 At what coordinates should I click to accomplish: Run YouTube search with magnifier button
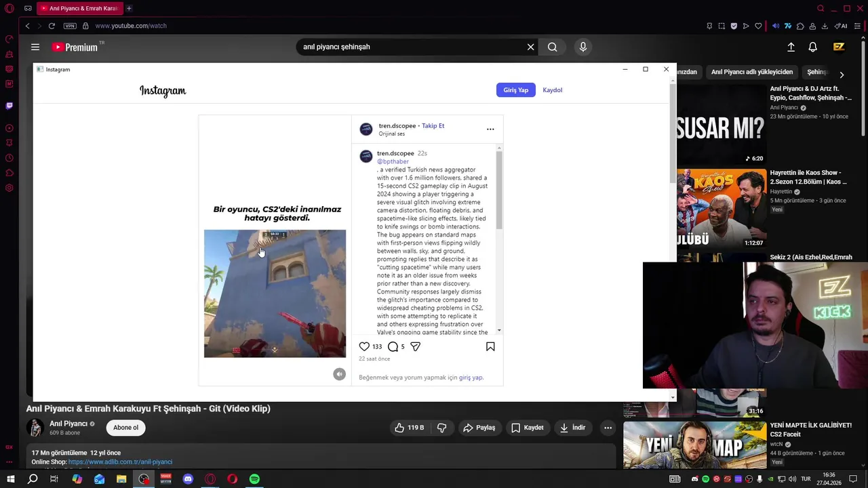click(x=553, y=47)
